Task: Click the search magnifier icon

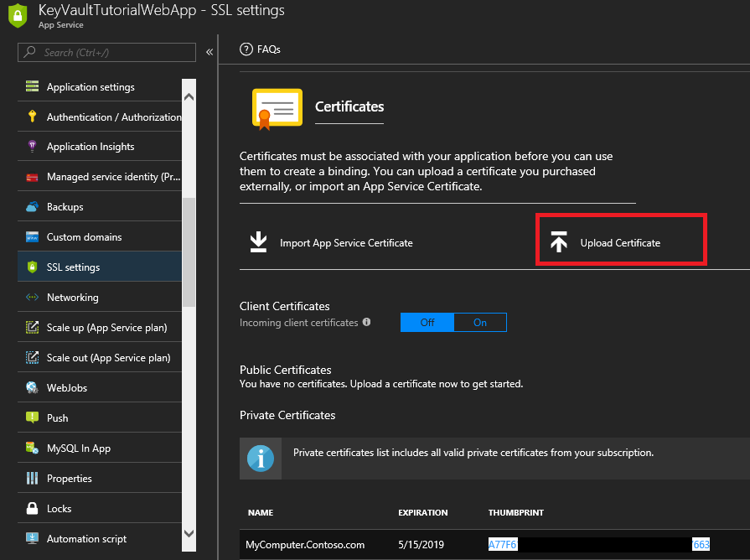Action: 29,52
